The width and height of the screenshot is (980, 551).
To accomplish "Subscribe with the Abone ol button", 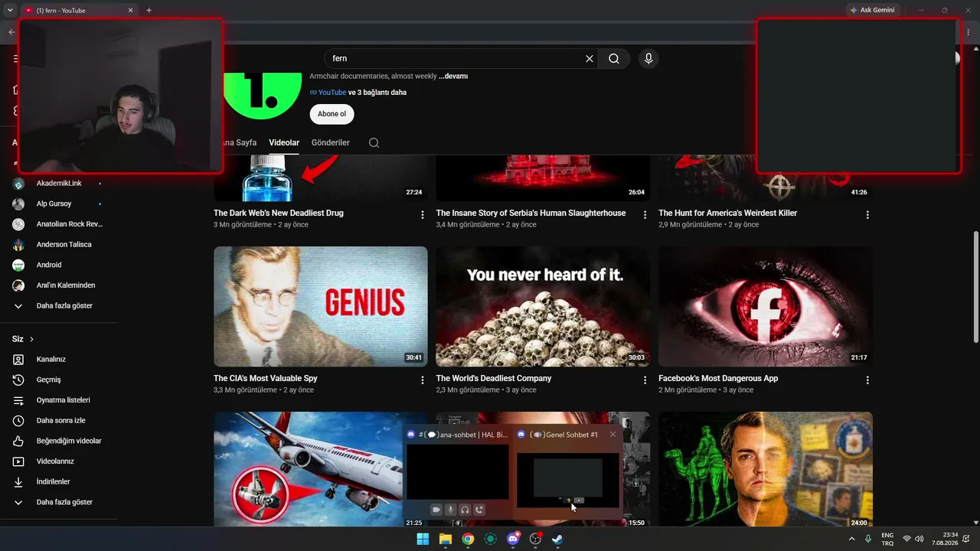I will point(332,114).
